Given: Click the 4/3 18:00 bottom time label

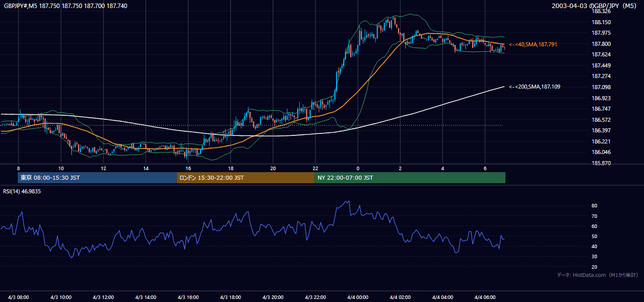Looking at the screenshot, I should (230, 296).
